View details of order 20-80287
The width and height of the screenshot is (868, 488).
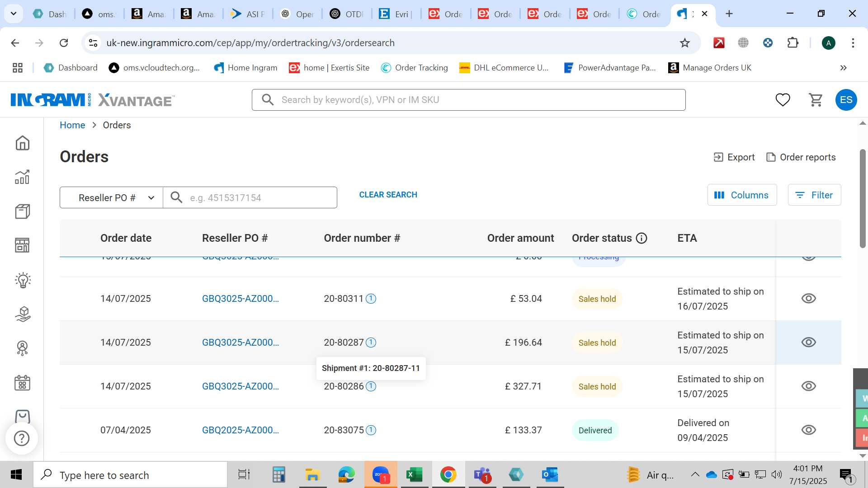808,343
